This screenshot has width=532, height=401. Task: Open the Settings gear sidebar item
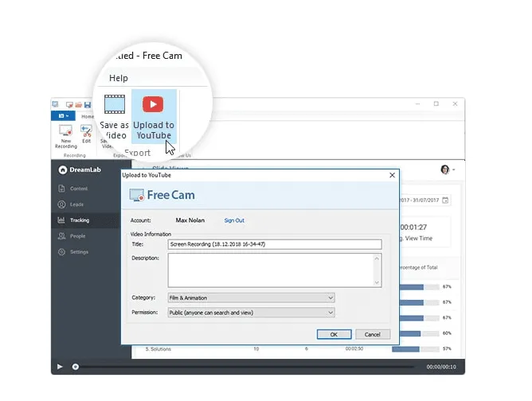[73, 252]
